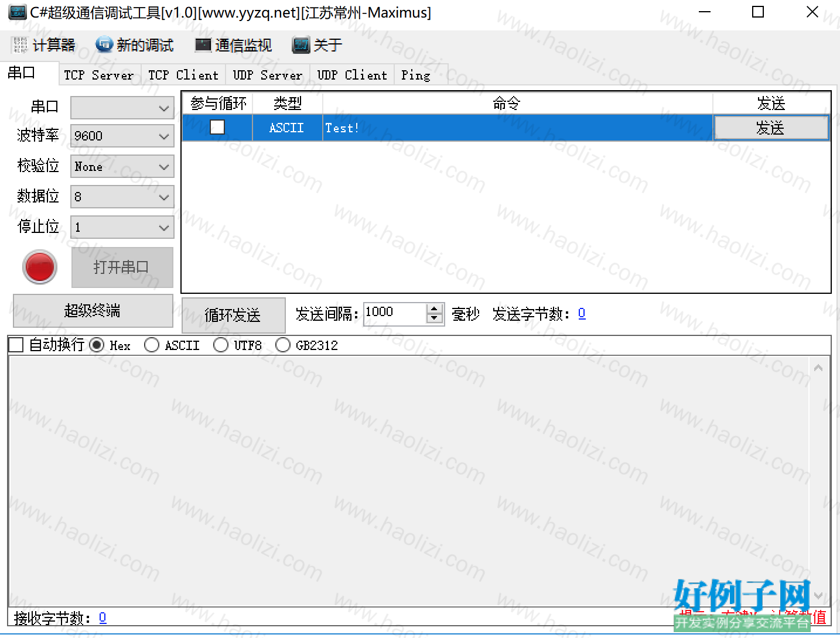
Task: Click the 命令 column header
Action: [x=518, y=104]
